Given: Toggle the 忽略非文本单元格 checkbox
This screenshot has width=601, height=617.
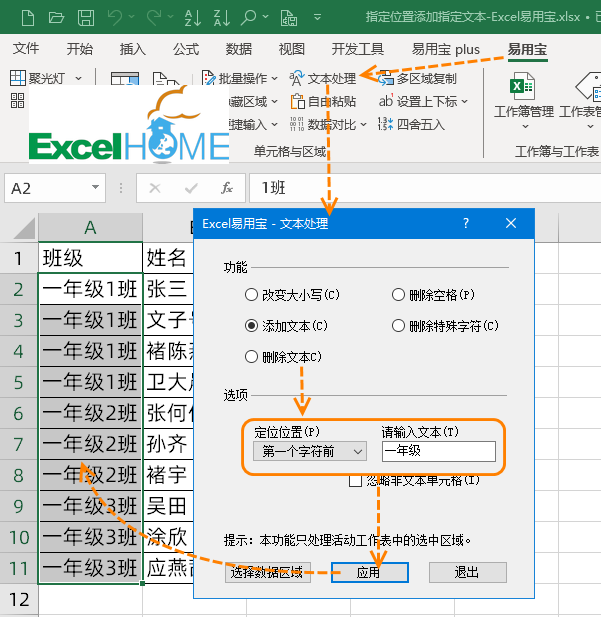Looking at the screenshot, I should coord(355,481).
